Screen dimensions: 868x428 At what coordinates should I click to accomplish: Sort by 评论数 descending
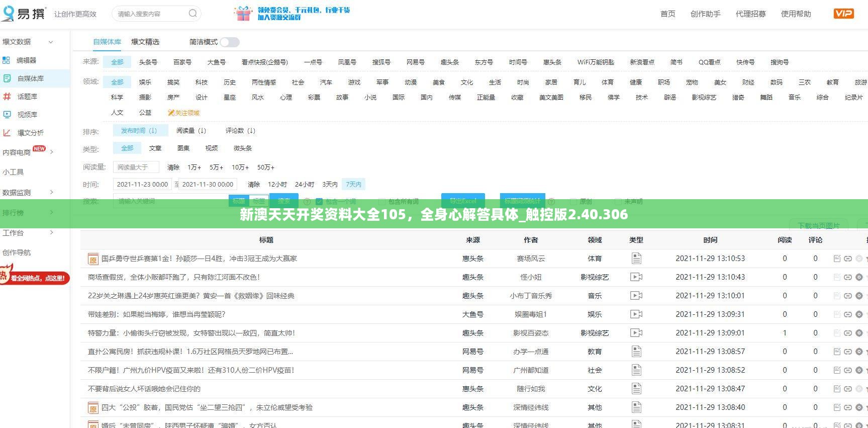[240, 131]
